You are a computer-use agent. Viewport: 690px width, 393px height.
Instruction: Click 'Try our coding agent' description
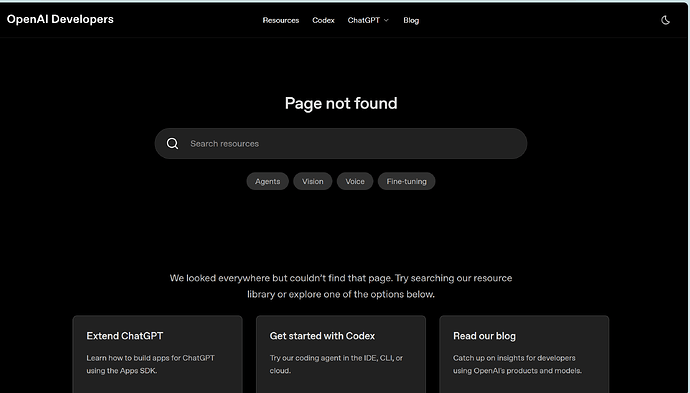click(x=336, y=364)
